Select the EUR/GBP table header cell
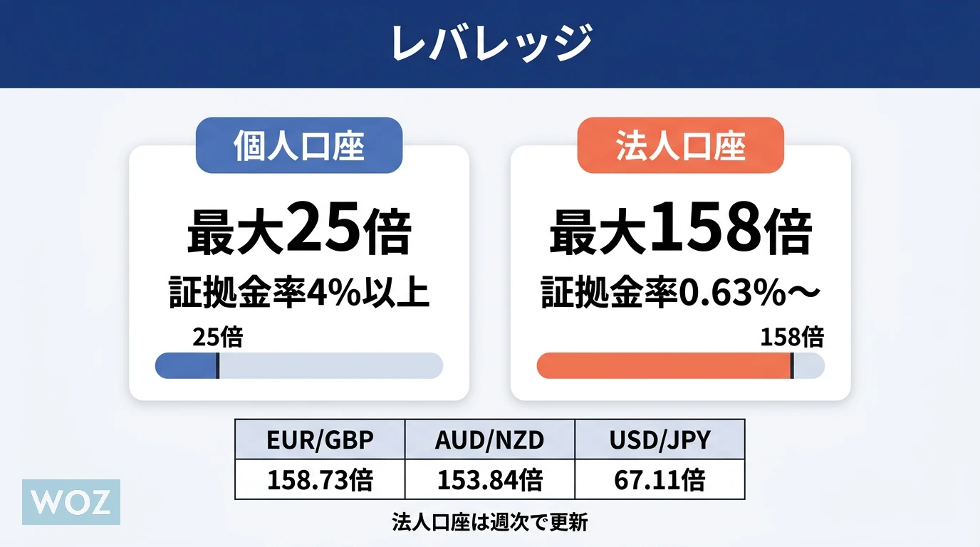Image resolution: width=980 pixels, height=547 pixels. 320,439
